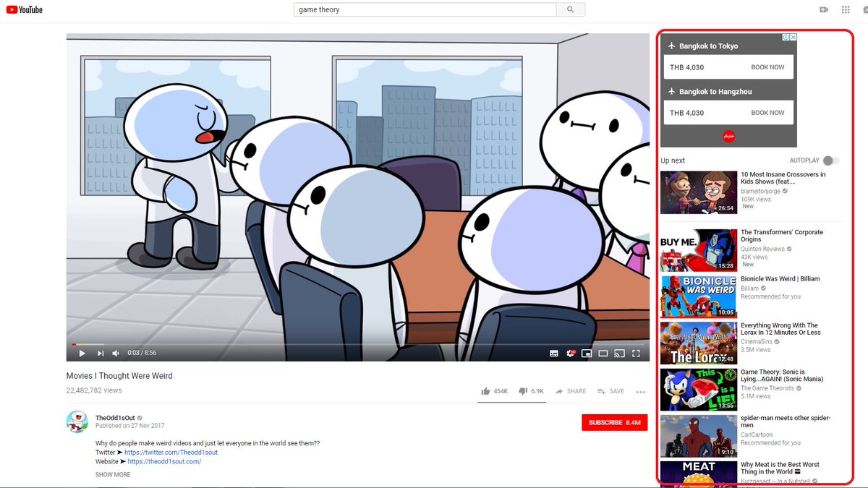This screenshot has height=488, width=868.
Task: Click title 'Bionicle Was Weird | Billiam'
Action: 780,278
